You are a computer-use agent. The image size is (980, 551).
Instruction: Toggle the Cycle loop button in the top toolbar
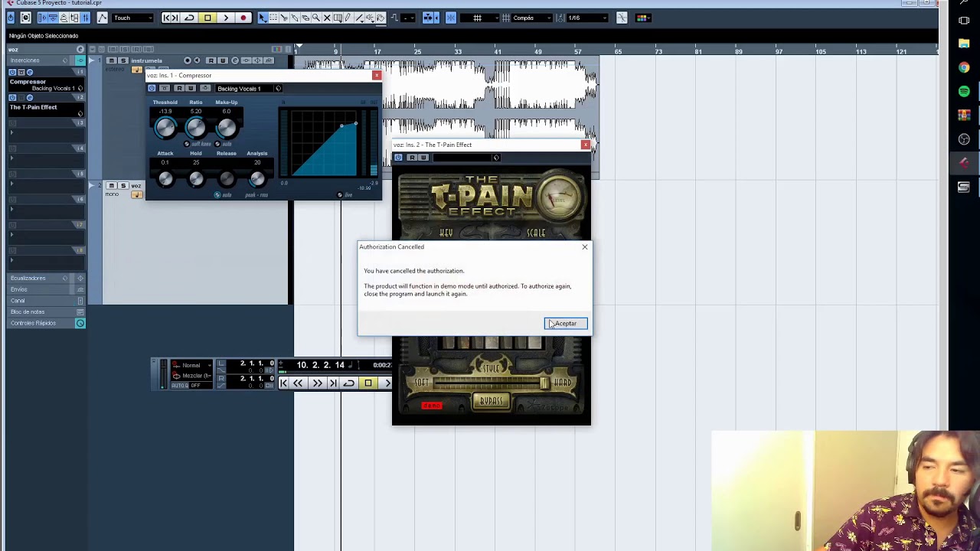tap(189, 18)
